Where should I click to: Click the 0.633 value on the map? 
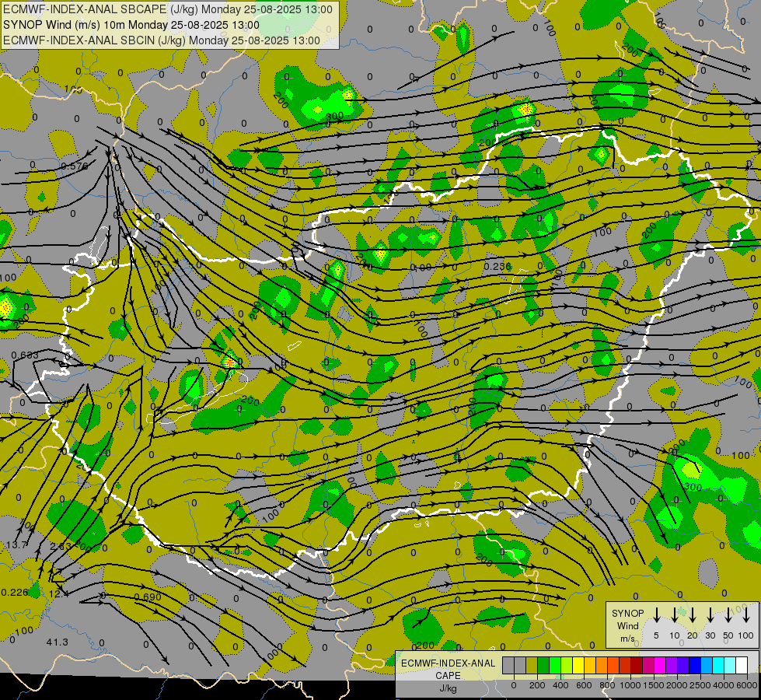[x=25, y=355]
